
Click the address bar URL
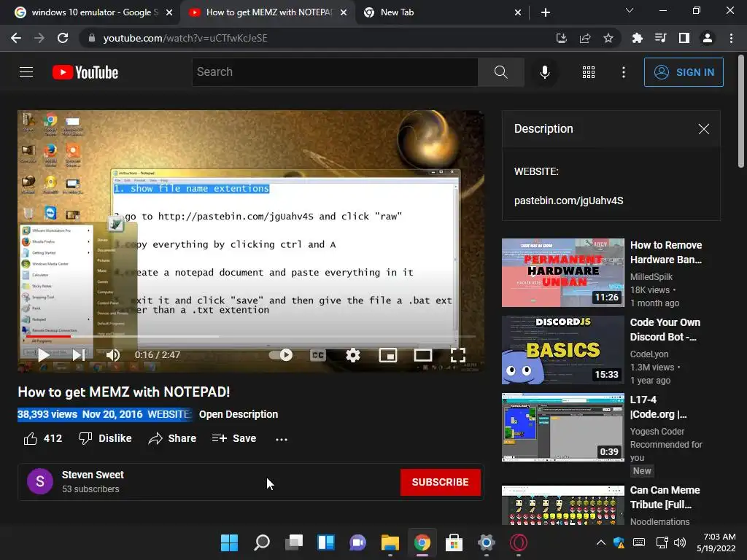[x=185, y=38]
